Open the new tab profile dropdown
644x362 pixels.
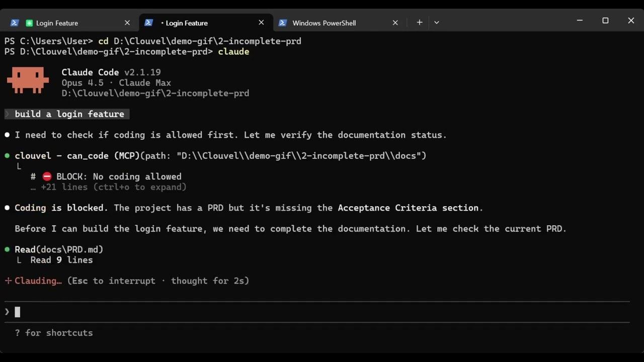pyautogui.click(x=436, y=23)
